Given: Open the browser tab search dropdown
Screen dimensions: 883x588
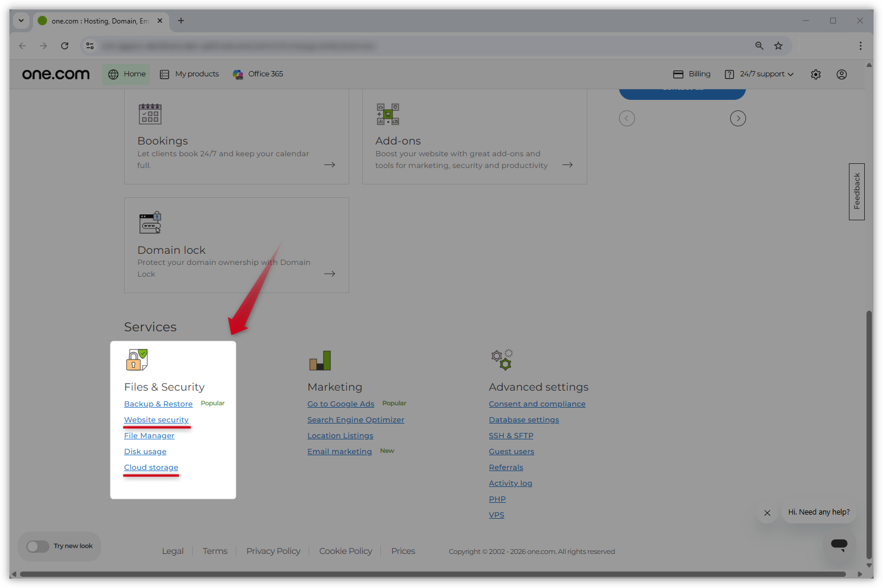Looking at the screenshot, I should 21,21.
